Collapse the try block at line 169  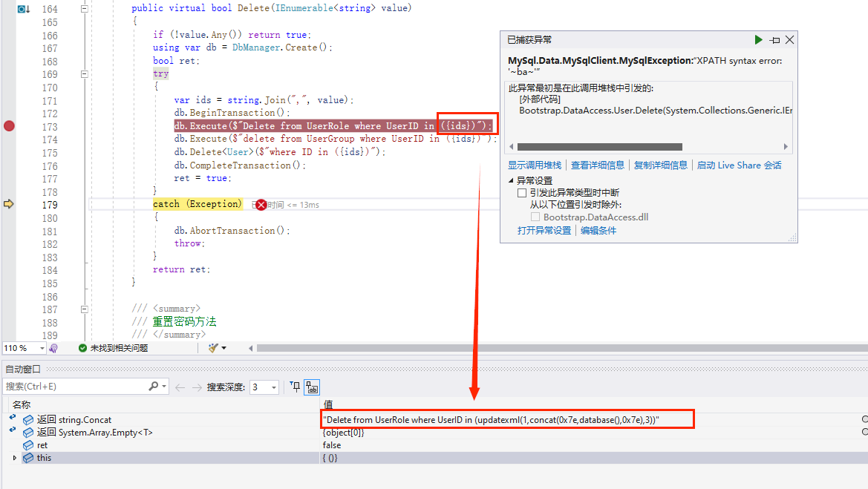click(x=84, y=74)
